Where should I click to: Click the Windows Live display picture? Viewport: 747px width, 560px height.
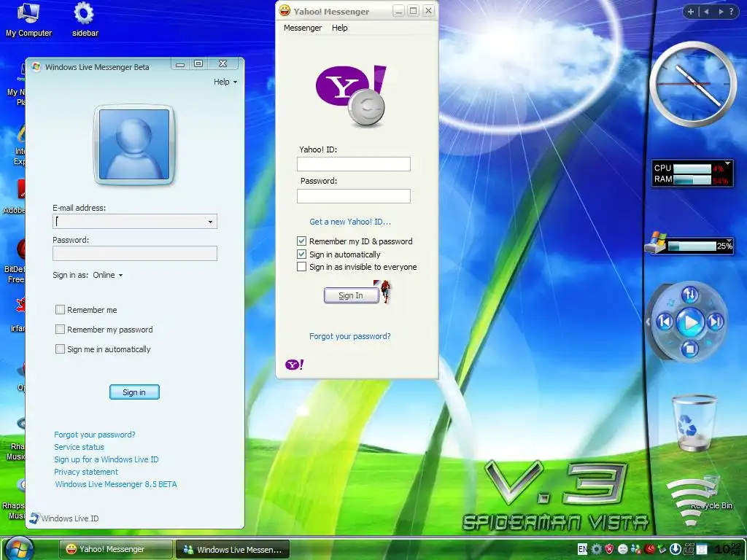point(134,144)
